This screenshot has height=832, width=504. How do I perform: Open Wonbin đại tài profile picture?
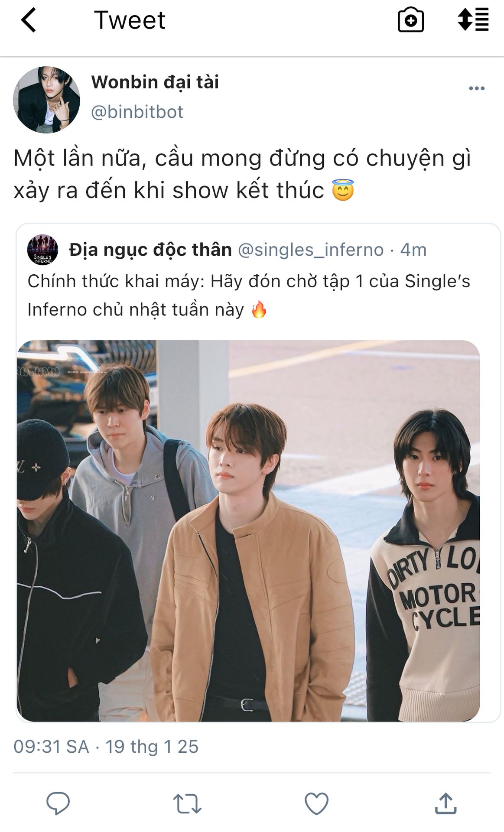(x=46, y=100)
